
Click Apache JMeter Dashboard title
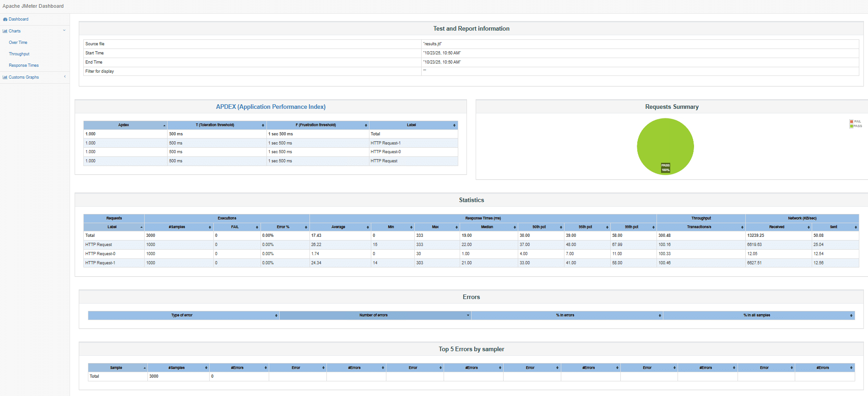click(x=33, y=6)
